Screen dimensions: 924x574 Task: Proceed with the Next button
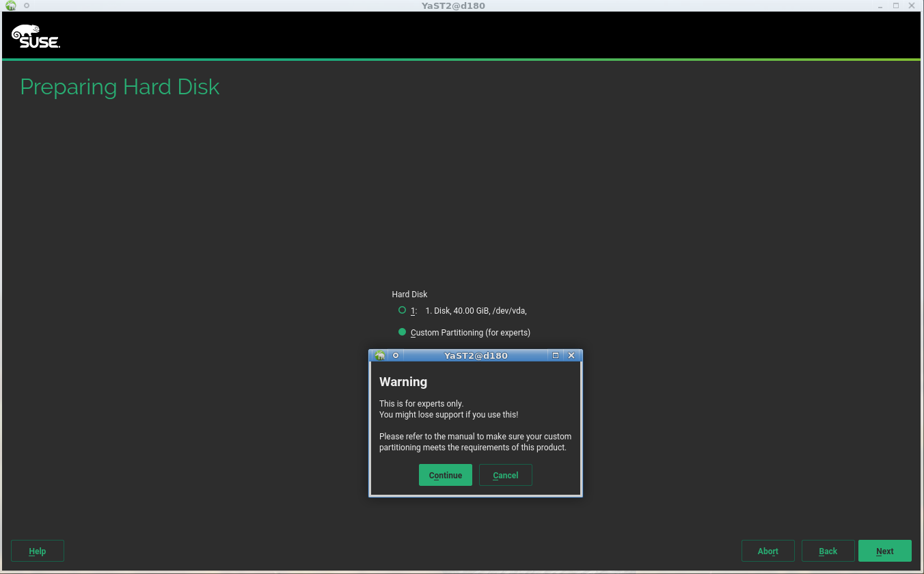coord(884,551)
